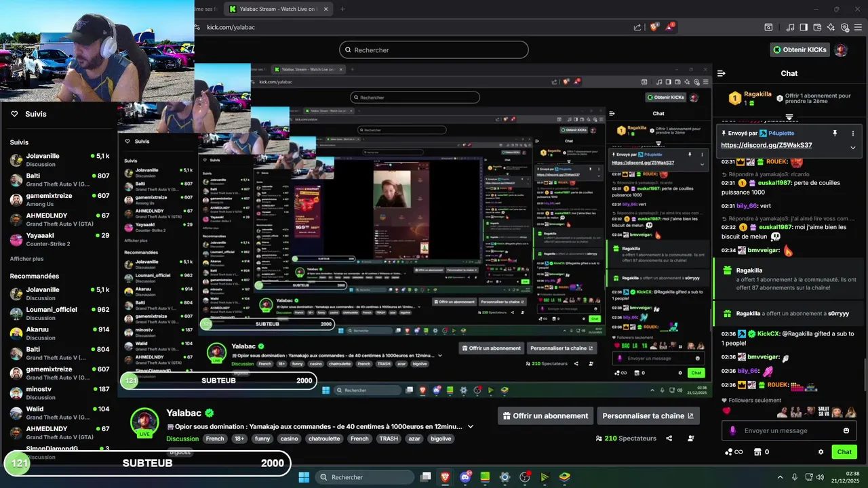Click the taskbar volume icon
Image resolution: width=868 pixels, height=488 pixels.
(820, 477)
